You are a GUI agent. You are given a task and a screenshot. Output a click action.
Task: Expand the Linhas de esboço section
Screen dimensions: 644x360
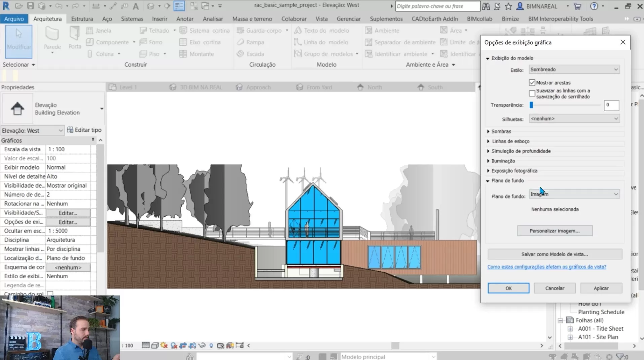pos(488,141)
